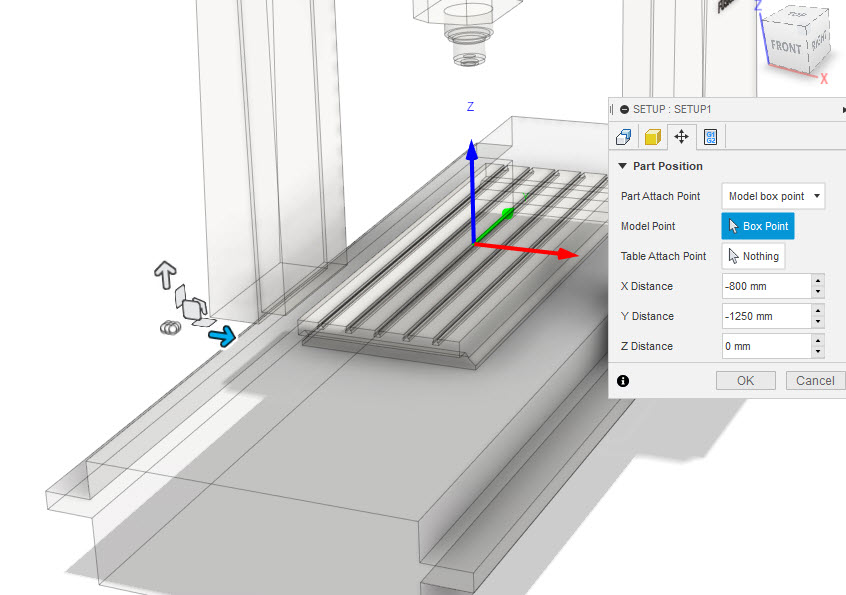846x595 pixels.
Task: Increase Y Distance with up stepper arrow
Action: coord(818,311)
